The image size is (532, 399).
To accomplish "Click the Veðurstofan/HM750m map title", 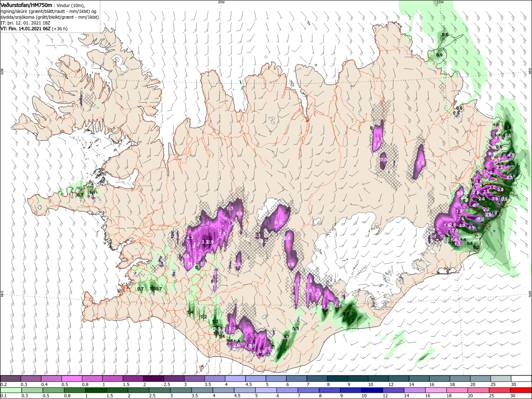I will point(27,5).
